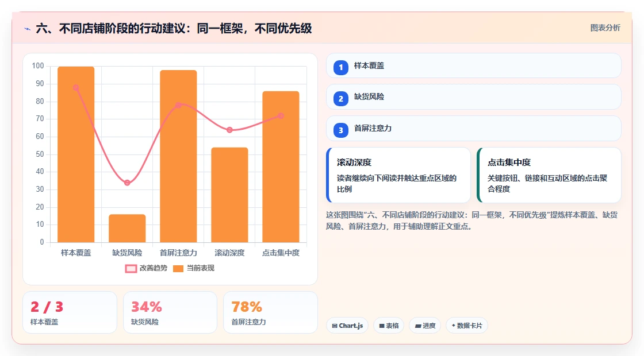Click the 34% 缺货风险 stat card

170,312
